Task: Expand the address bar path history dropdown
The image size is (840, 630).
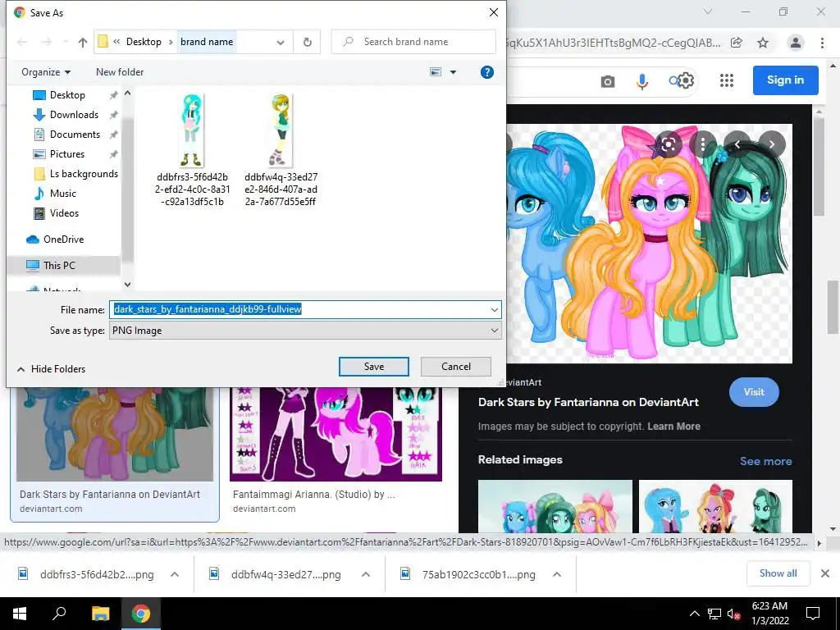Action: pyautogui.click(x=281, y=43)
